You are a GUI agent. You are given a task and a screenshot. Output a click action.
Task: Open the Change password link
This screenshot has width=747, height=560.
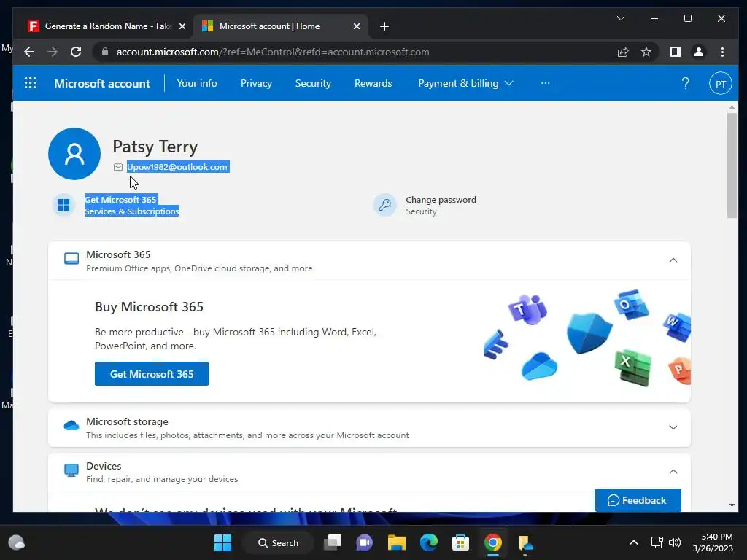(x=441, y=200)
